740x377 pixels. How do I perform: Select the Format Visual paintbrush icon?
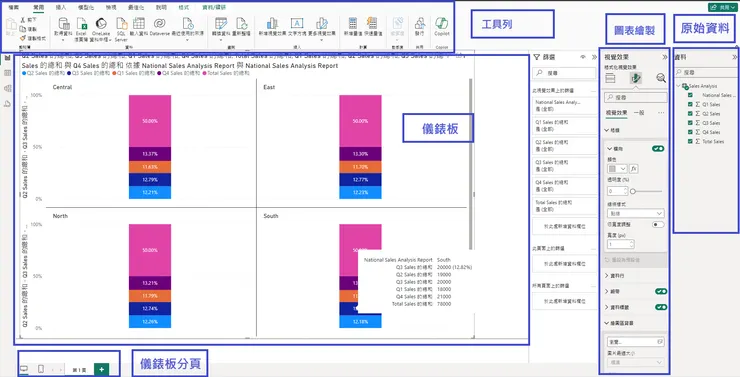tap(636, 78)
